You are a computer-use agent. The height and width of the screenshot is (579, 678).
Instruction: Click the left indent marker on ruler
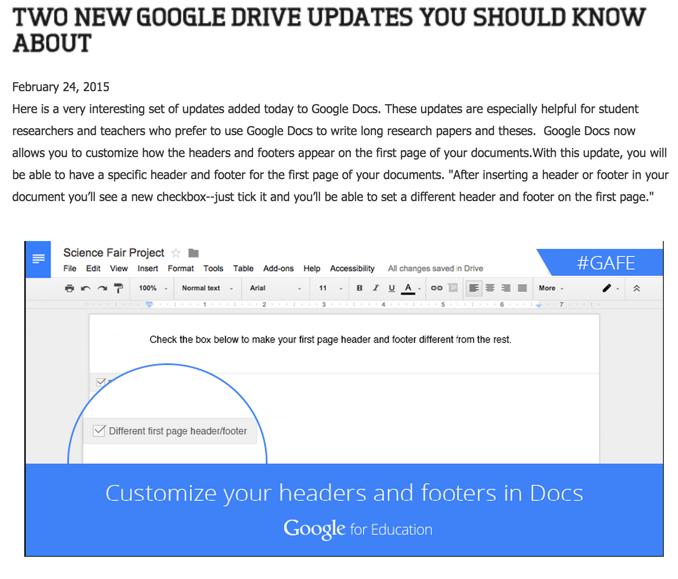[x=149, y=305]
